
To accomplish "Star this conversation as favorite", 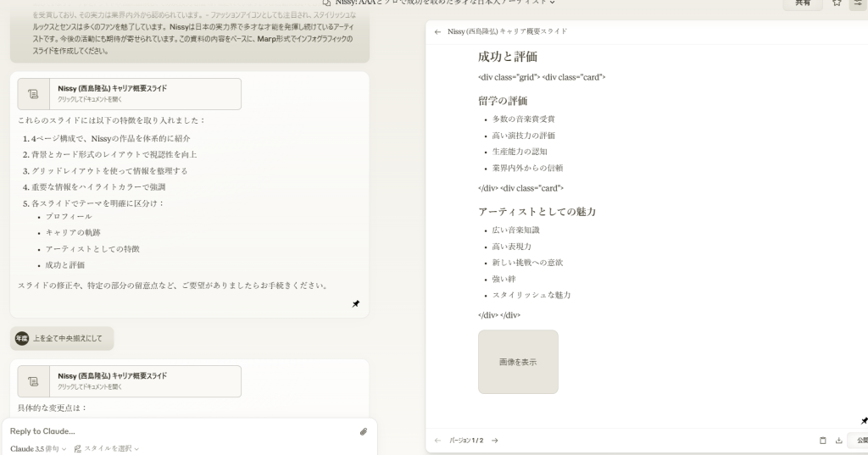I will [837, 3].
